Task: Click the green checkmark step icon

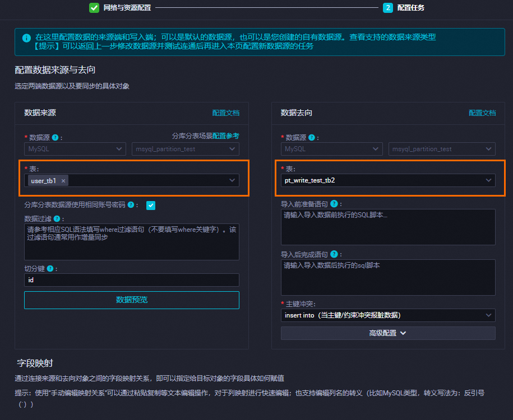Action: (x=94, y=7)
